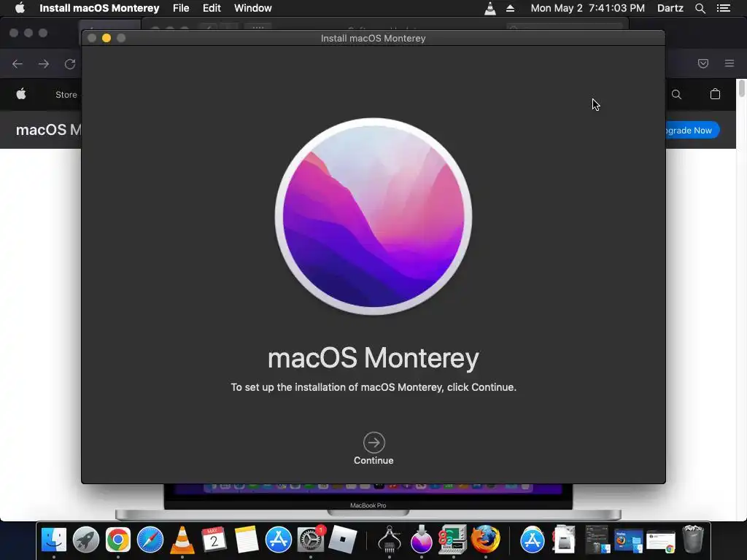Open the Install macOS Monterey app menu
This screenshot has height=560, width=747.
tap(99, 8)
